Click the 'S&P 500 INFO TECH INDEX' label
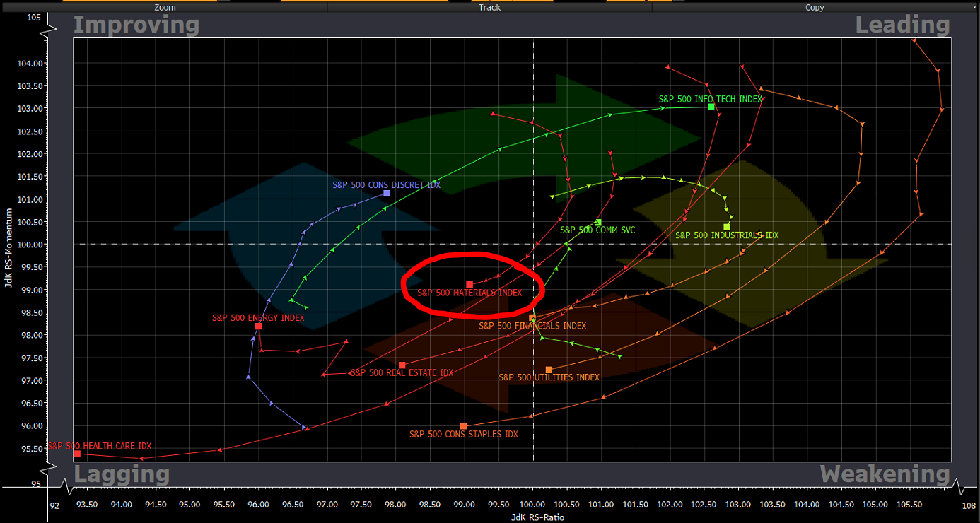 (x=711, y=99)
